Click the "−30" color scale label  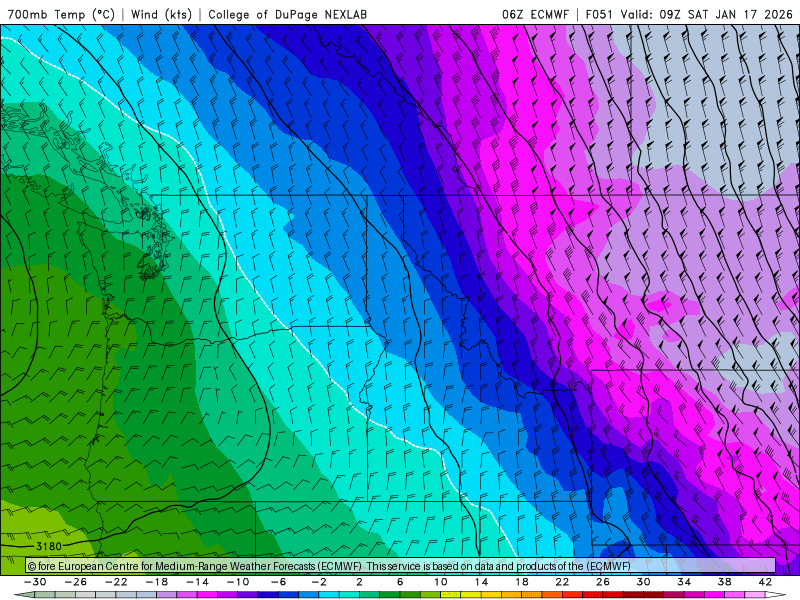coord(35,582)
